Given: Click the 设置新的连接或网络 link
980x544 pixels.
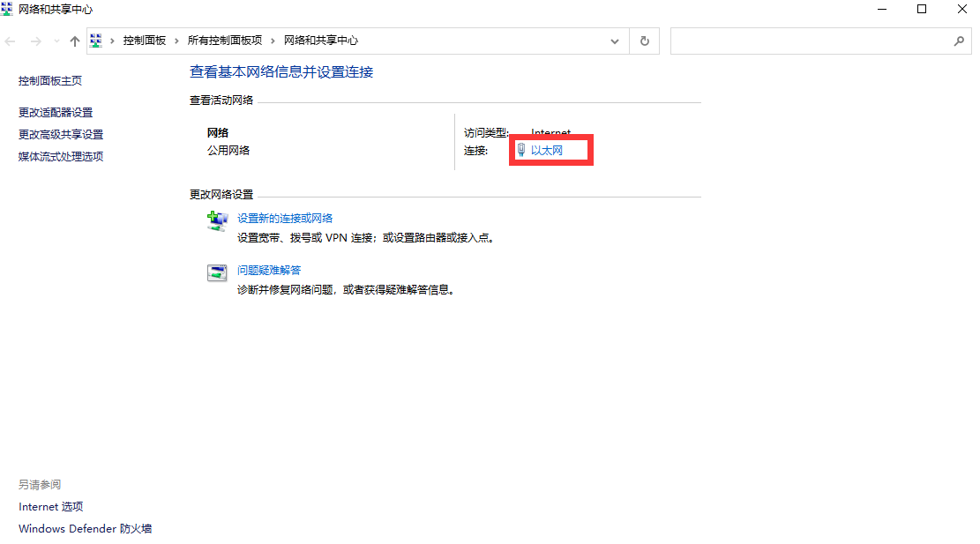Looking at the screenshot, I should pyautogui.click(x=283, y=217).
